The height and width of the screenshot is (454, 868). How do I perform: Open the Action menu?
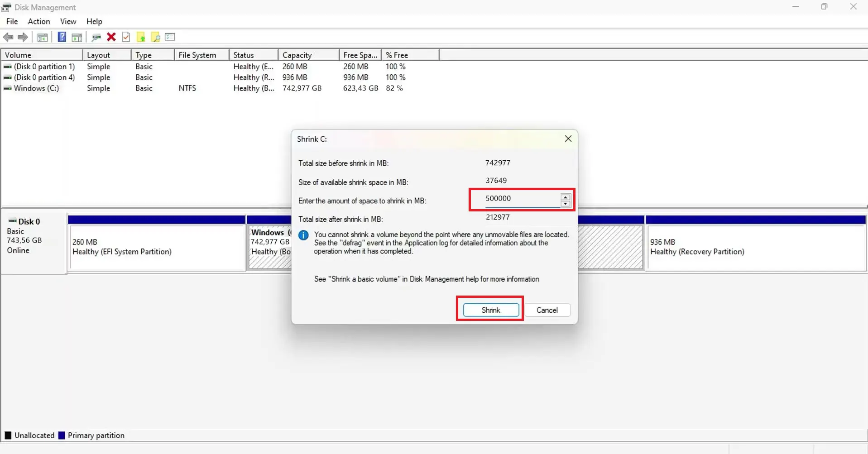coord(38,21)
